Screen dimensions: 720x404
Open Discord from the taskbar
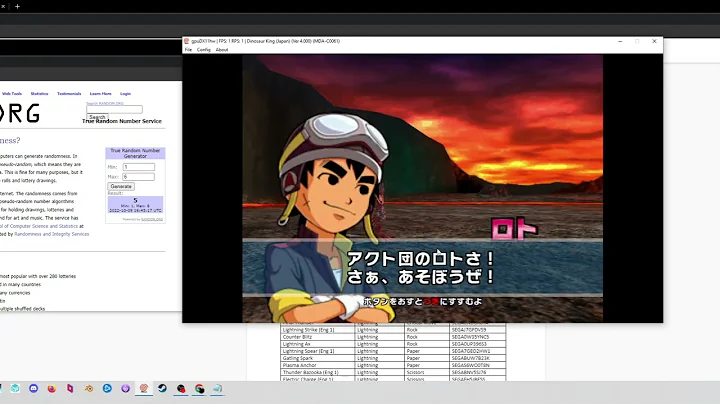(x=34, y=388)
